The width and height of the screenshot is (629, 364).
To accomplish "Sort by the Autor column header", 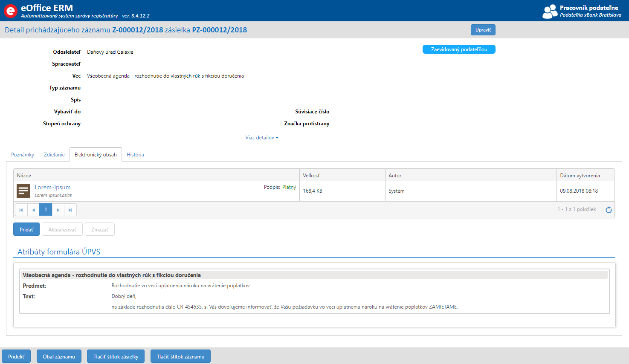I will coord(471,175).
